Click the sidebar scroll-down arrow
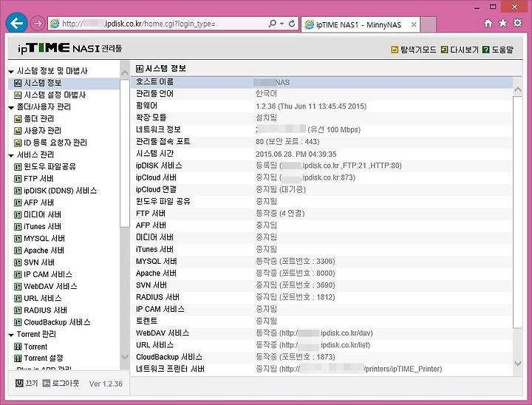 coord(125,356)
